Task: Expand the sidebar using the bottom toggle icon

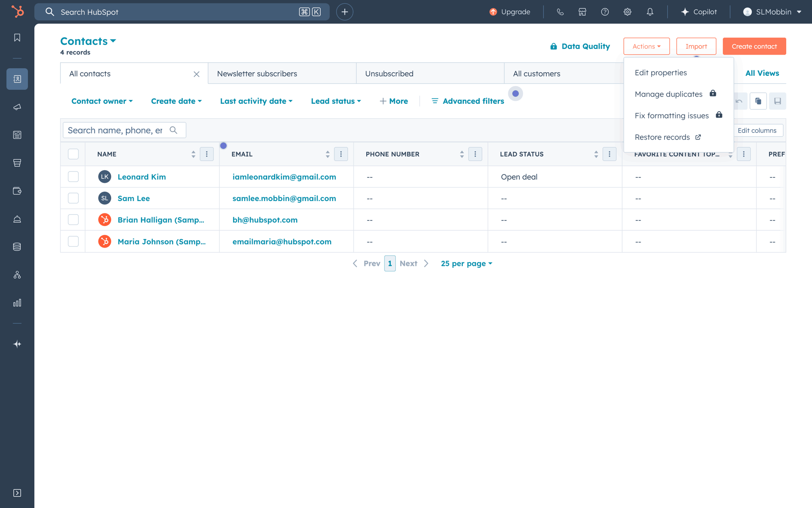Action: (17, 493)
